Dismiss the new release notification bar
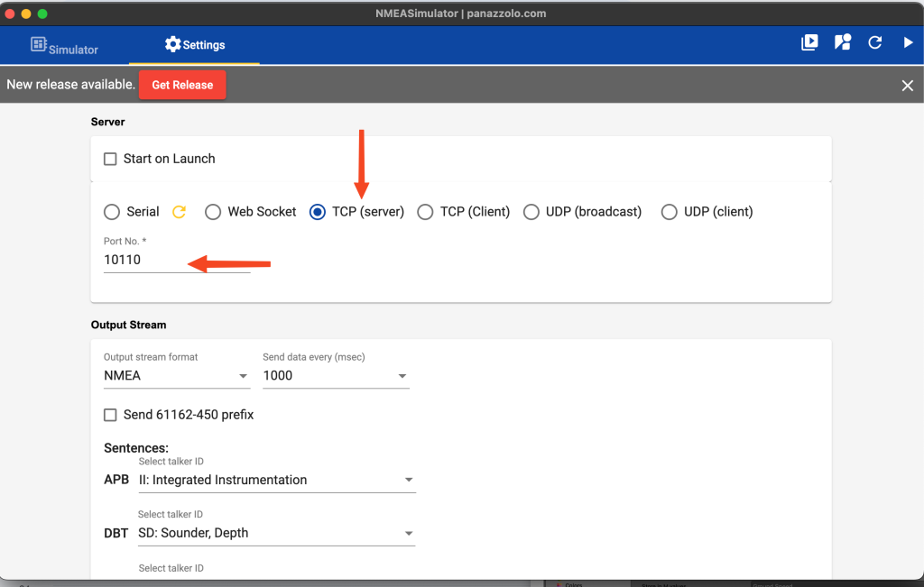Screen dimensions: 924x587 [908, 86]
